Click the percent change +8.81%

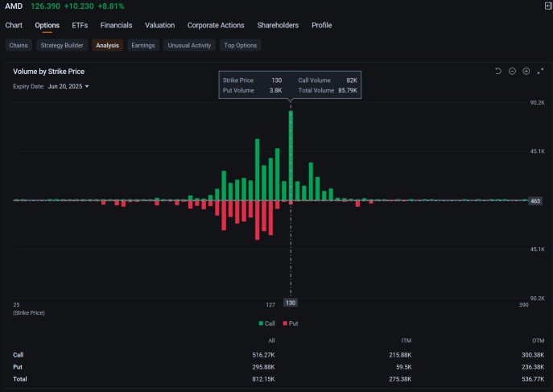click(111, 6)
